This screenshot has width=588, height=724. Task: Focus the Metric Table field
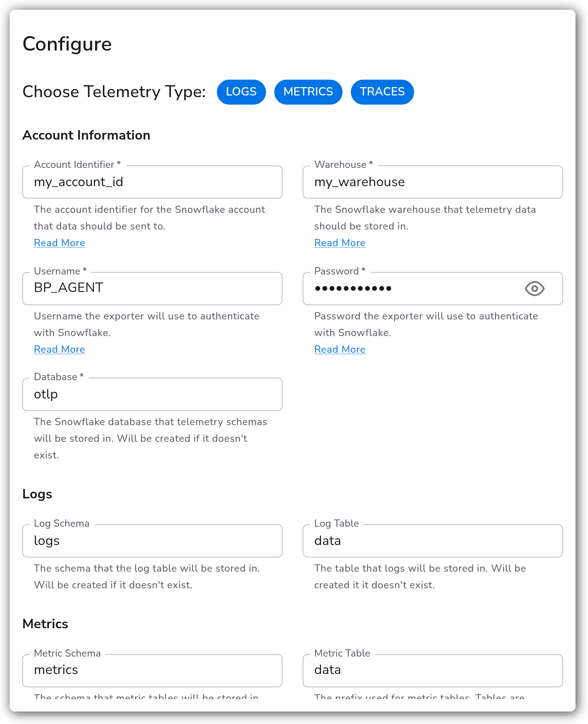point(432,670)
